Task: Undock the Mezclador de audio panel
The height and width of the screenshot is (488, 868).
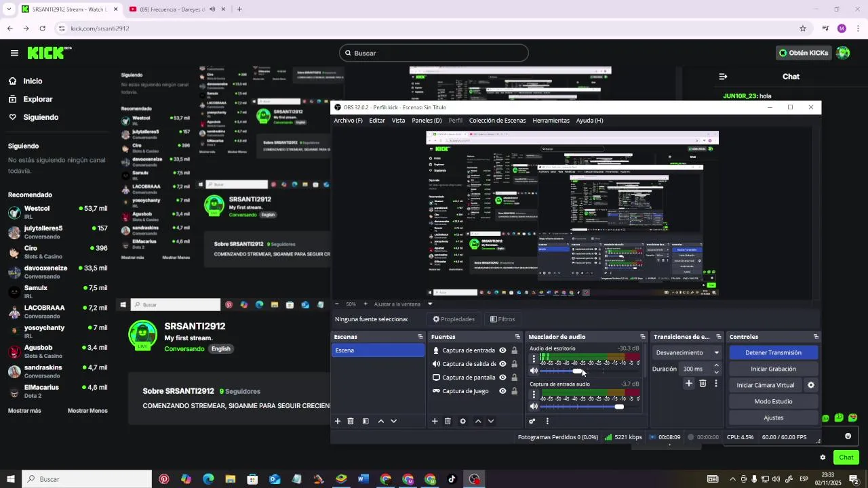Action: click(643, 337)
